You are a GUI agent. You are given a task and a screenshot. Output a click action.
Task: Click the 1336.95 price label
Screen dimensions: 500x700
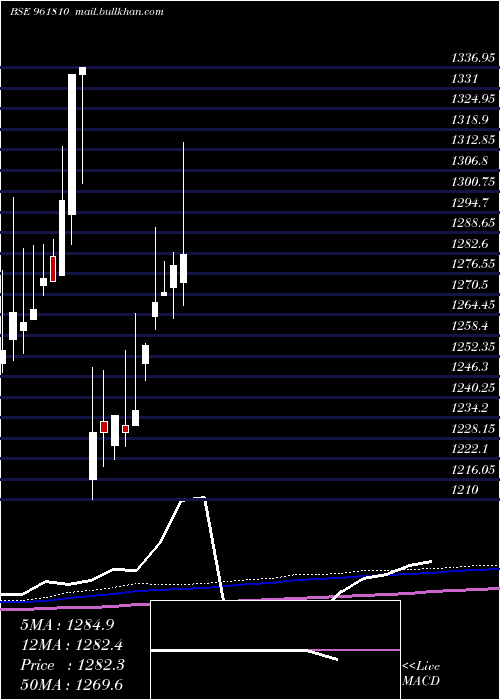point(474,58)
